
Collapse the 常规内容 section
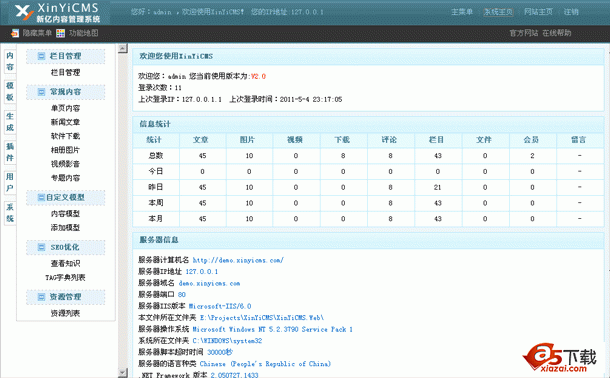point(65,92)
